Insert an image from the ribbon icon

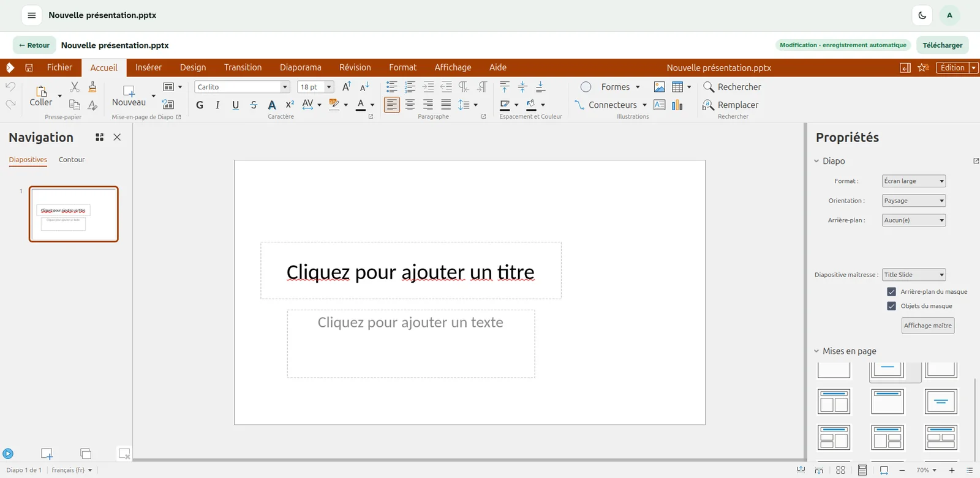[660, 87]
